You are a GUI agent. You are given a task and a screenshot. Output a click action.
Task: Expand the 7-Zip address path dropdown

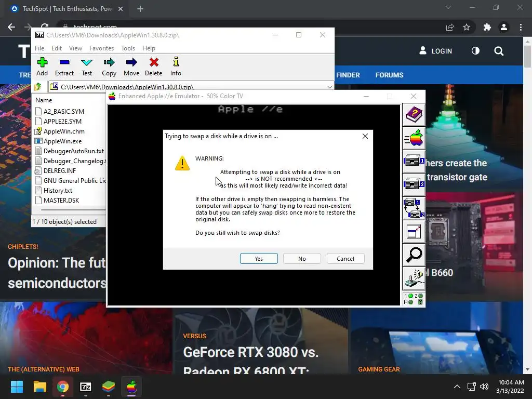click(329, 87)
